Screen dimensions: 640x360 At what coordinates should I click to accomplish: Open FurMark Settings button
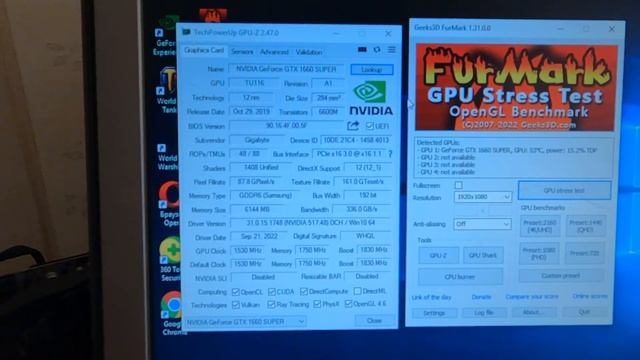click(x=434, y=313)
